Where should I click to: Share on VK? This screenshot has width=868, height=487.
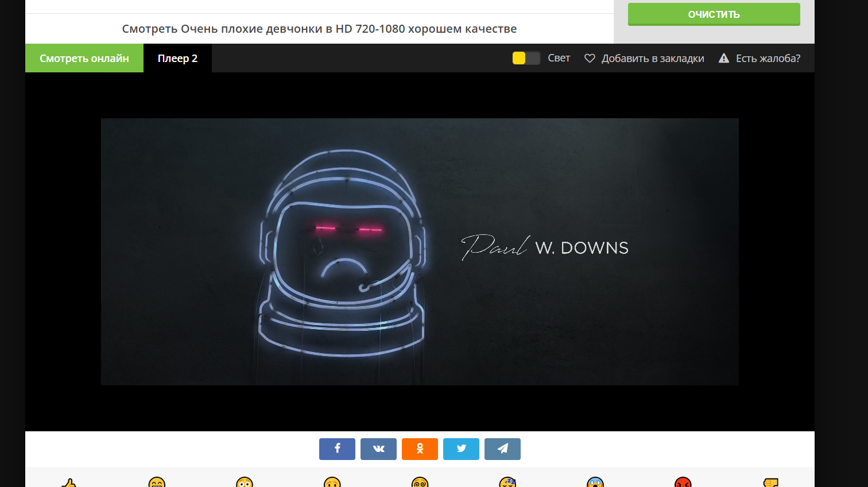[x=378, y=449]
